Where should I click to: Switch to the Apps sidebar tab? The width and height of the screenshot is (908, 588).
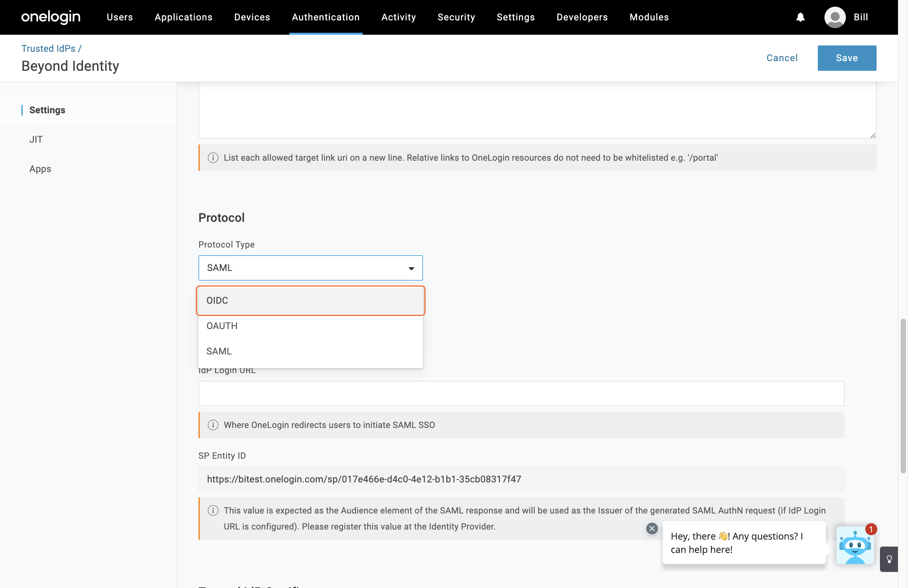pyautogui.click(x=40, y=169)
